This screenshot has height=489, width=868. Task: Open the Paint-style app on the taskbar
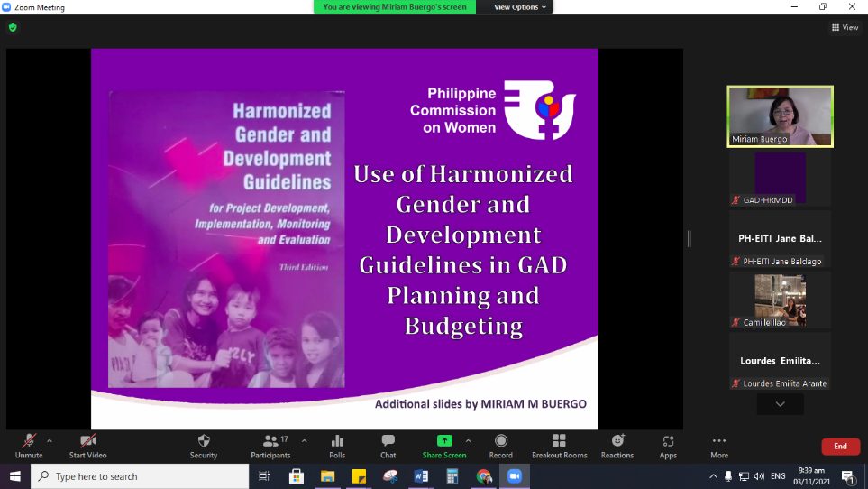[390, 476]
